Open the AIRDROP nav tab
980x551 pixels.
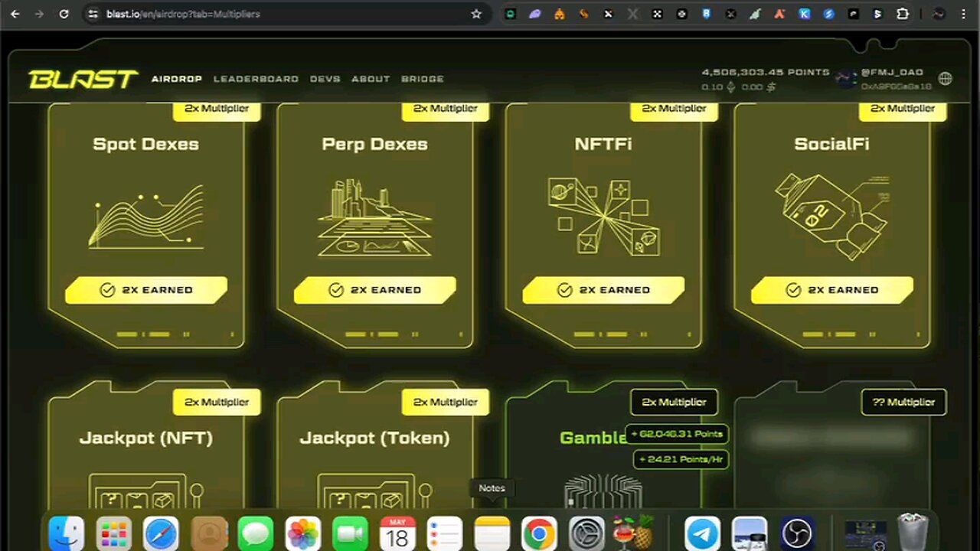[x=177, y=79]
